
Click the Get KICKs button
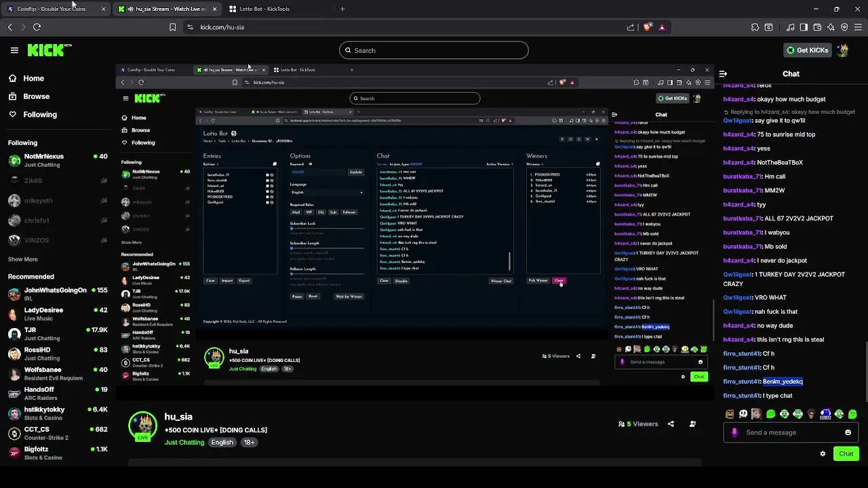808,50
